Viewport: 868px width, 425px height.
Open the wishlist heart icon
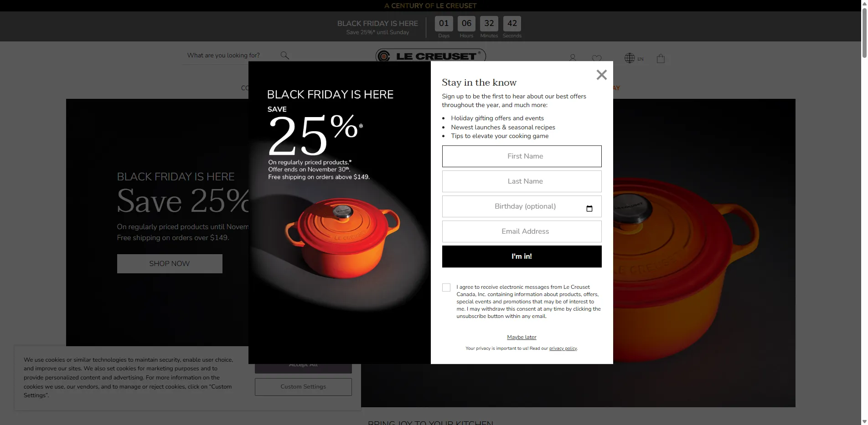596,58
